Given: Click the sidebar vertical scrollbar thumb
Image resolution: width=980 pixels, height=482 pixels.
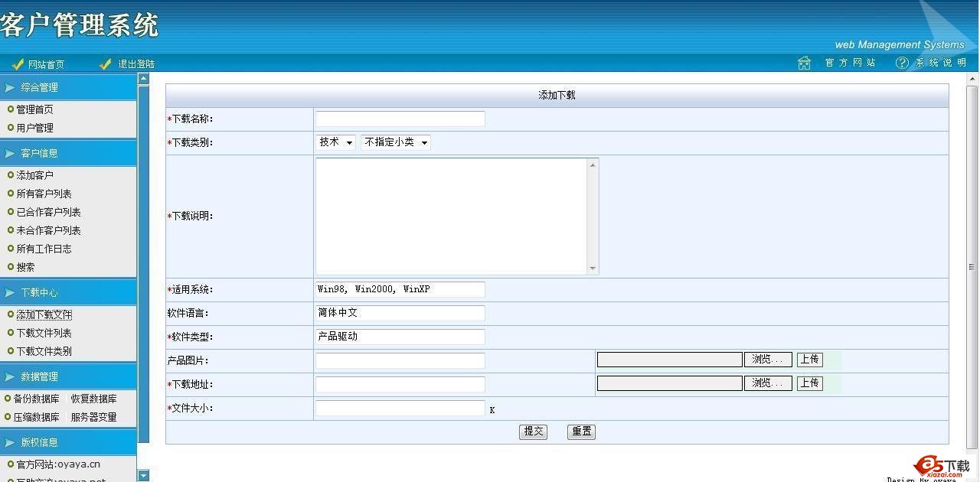Looking at the screenshot, I should click(143, 264).
